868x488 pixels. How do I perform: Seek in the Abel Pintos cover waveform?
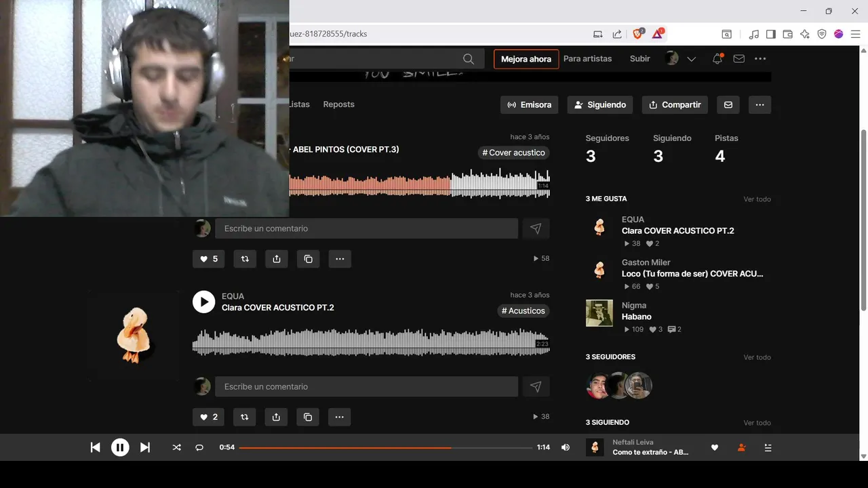(419, 185)
